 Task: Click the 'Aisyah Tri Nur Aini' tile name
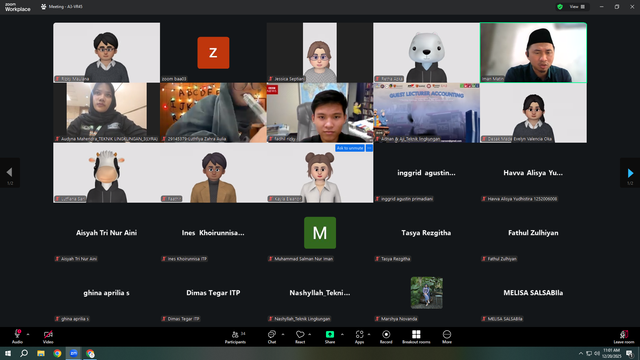click(x=107, y=233)
